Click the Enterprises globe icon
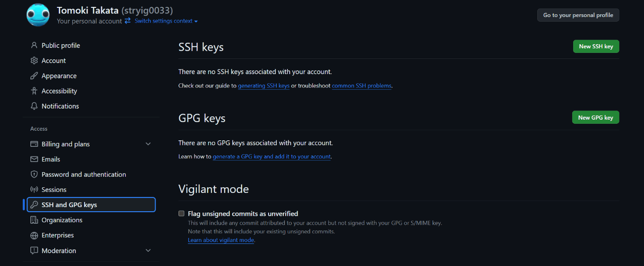This screenshot has height=266, width=644. coord(34,235)
